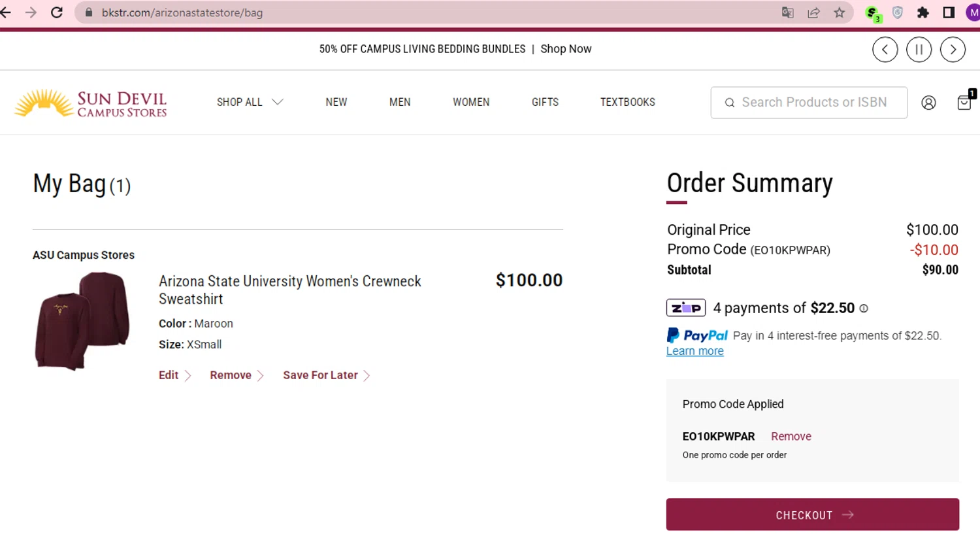Open the NEW menu
Viewport: 980px width, 540px height.
click(x=336, y=102)
